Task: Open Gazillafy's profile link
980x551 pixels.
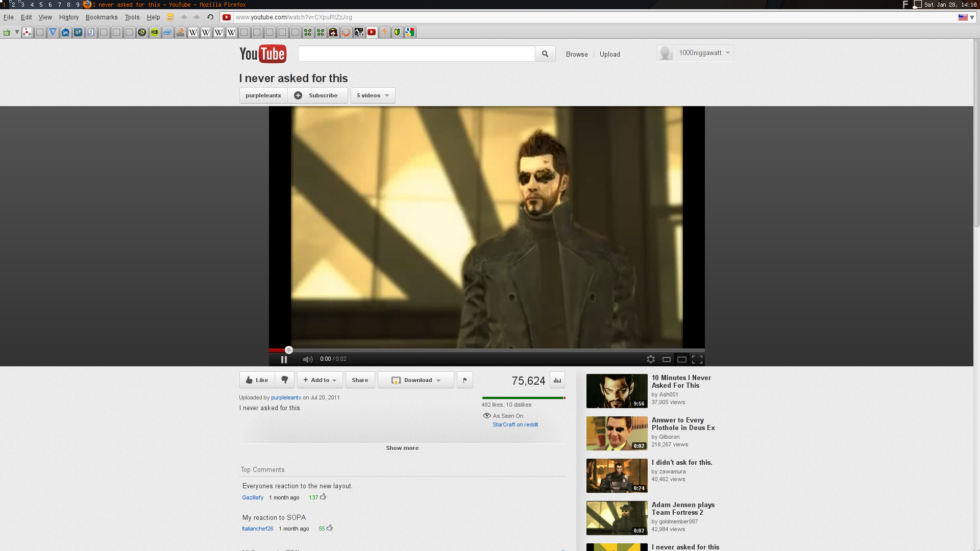Action: [253, 497]
